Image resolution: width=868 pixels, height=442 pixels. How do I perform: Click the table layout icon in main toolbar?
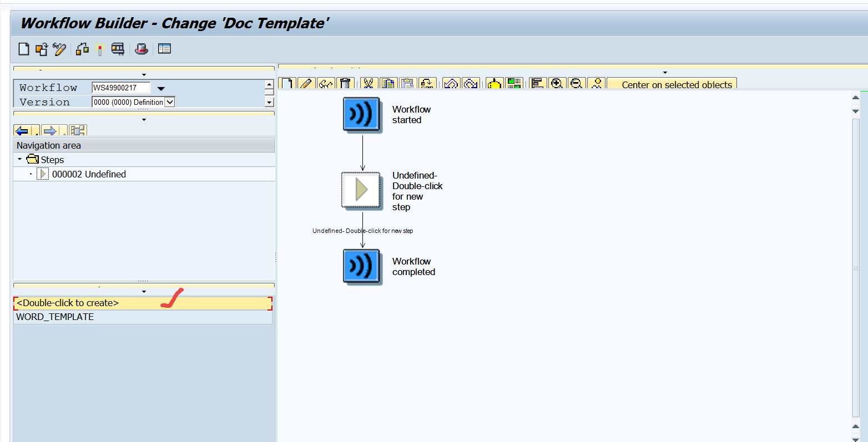point(164,49)
